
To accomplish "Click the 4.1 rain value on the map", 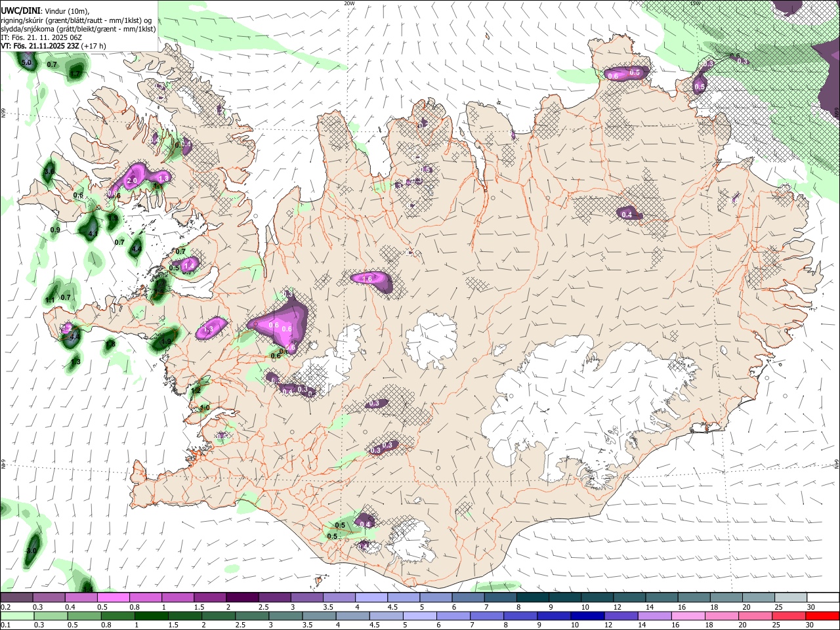I will 93,233.
